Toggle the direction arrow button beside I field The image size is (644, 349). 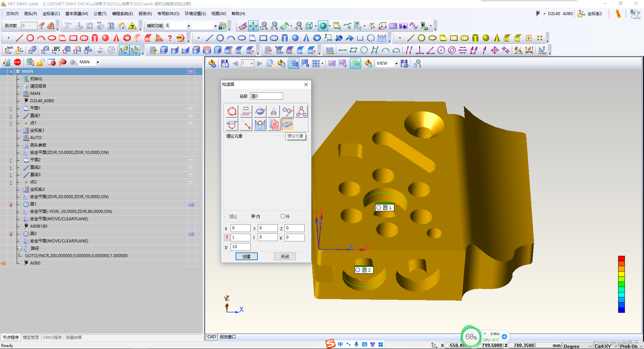click(227, 237)
